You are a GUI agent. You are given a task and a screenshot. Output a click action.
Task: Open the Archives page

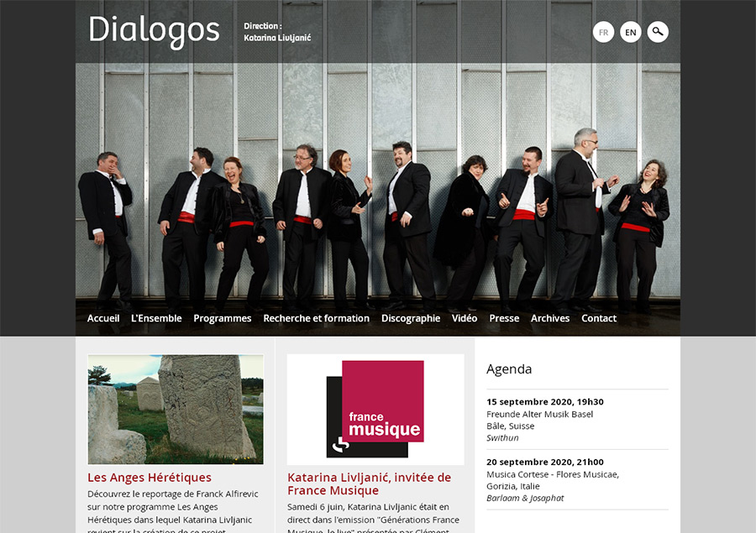(550, 318)
